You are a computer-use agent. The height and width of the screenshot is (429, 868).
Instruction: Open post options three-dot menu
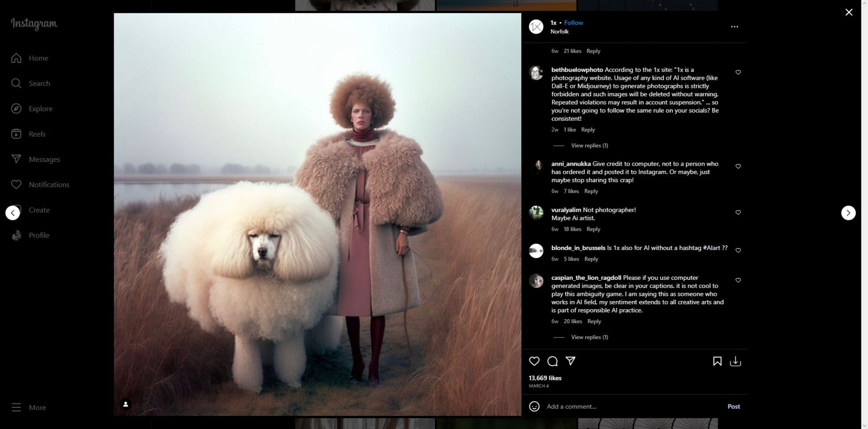[x=734, y=27]
